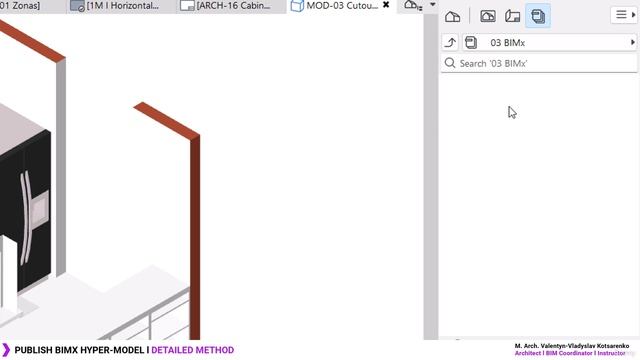The width and height of the screenshot is (640, 360).
Task: Close the MOD-03 Cutou... tab
Action: click(x=386, y=5)
